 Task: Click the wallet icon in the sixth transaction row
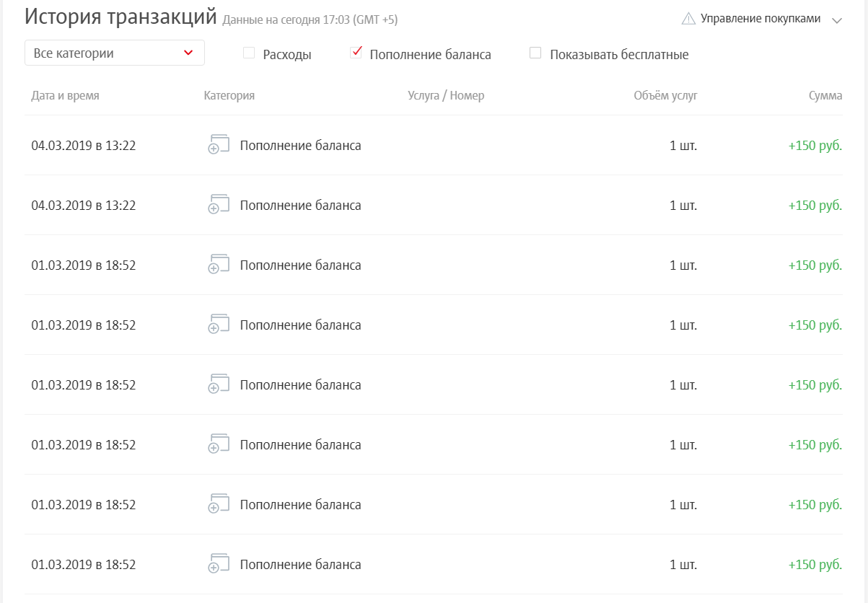point(219,444)
